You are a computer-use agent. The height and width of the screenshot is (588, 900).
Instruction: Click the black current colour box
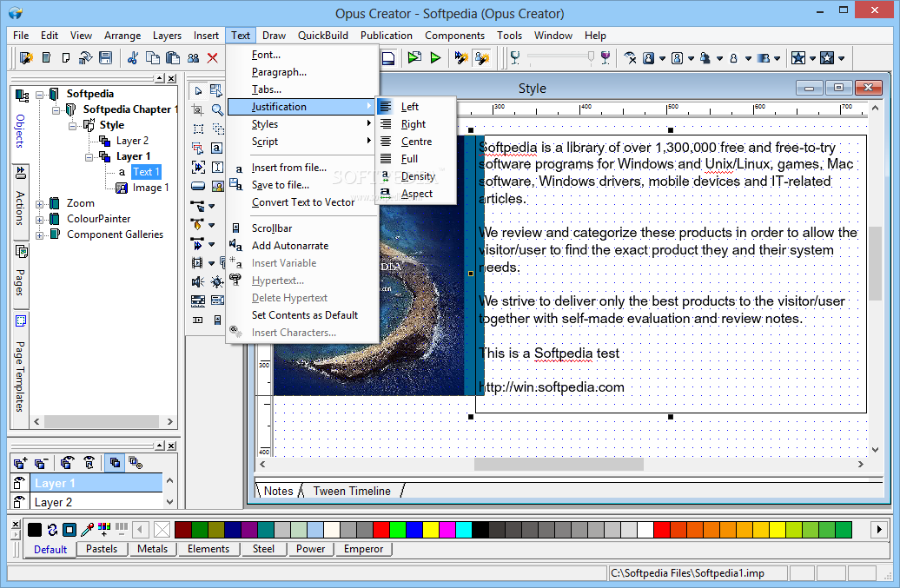click(x=35, y=529)
